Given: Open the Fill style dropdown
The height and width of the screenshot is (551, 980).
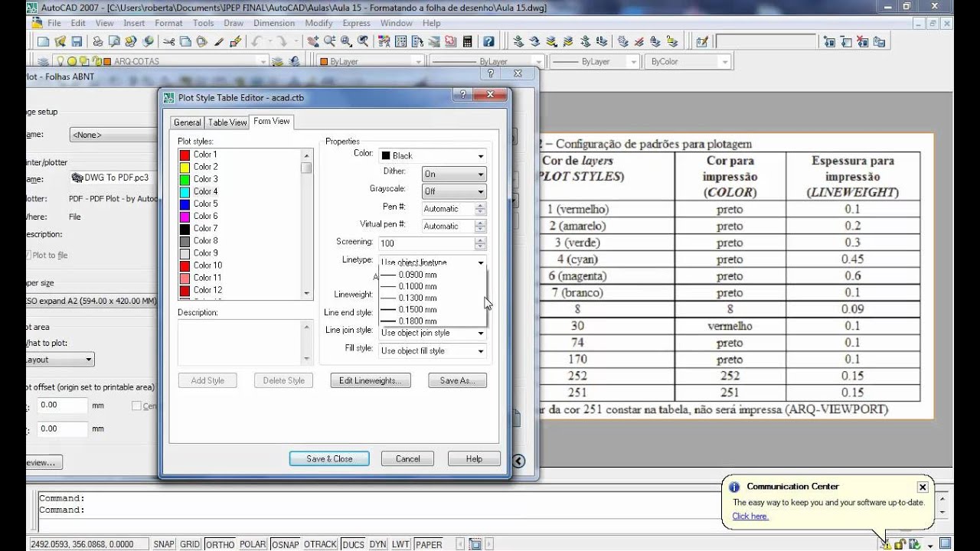Looking at the screenshot, I should pyautogui.click(x=433, y=350).
